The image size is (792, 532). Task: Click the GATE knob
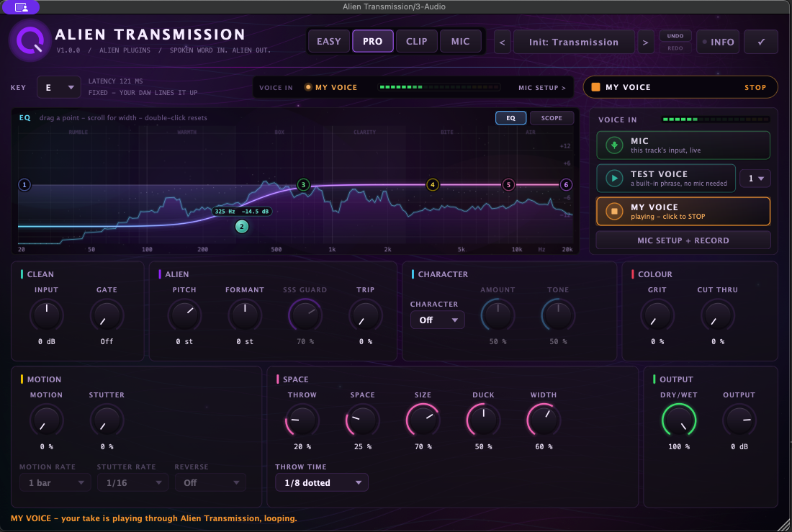[x=107, y=315]
